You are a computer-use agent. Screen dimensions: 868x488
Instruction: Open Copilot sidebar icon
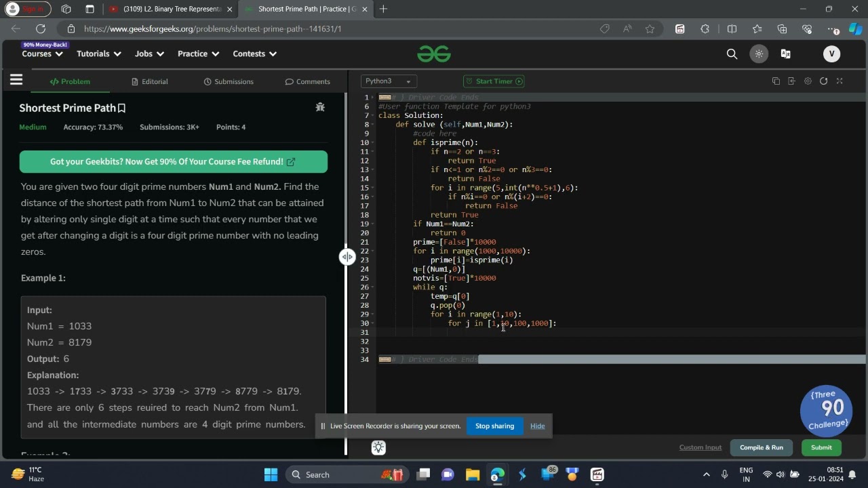pyautogui.click(x=856, y=29)
